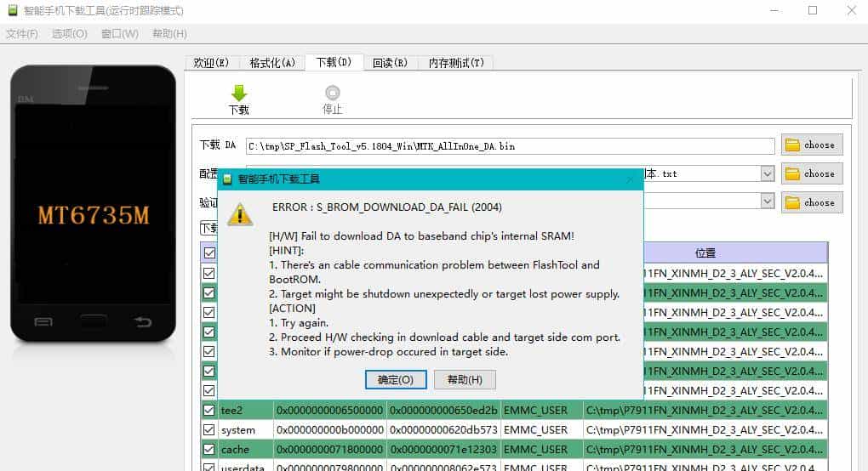Viewport: 868px width, 471px height.
Task: Click the system begin address 0x000000000b000000
Action: pyautogui.click(x=330, y=429)
